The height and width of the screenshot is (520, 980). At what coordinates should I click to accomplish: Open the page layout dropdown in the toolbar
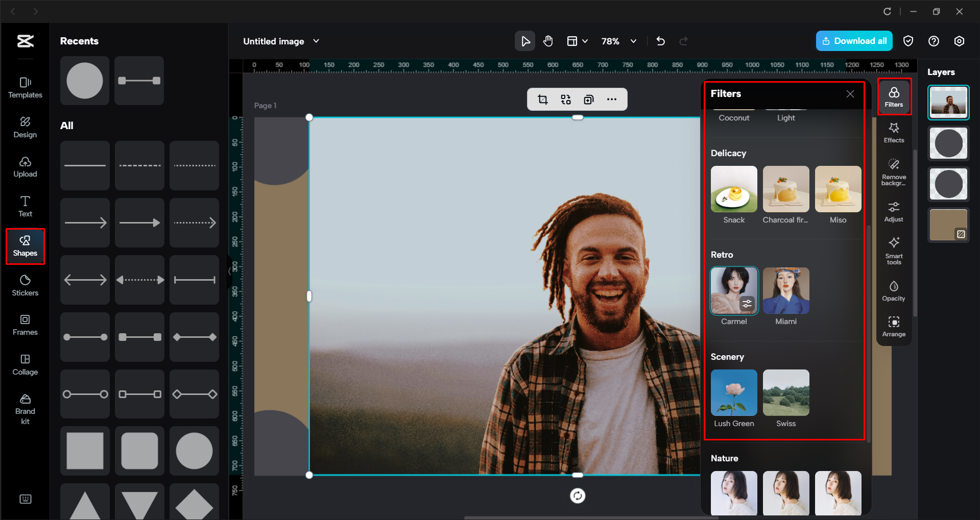tap(577, 41)
